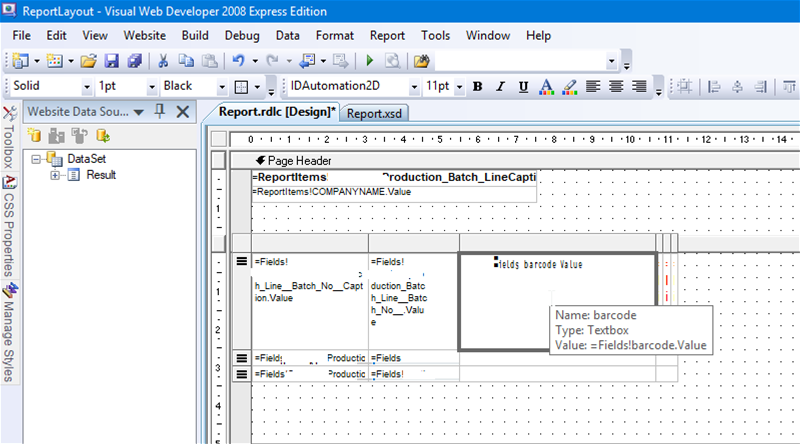800x444 pixels.
Task: Click the Background Color highlighter icon
Action: [x=569, y=87]
